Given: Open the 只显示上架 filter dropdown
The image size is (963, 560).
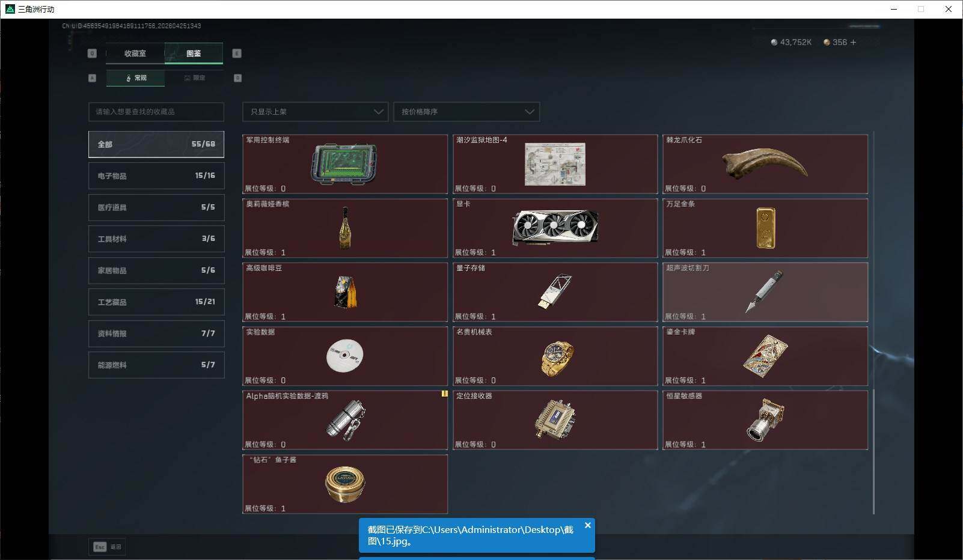Looking at the screenshot, I should pyautogui.click(x=315, y=112).
